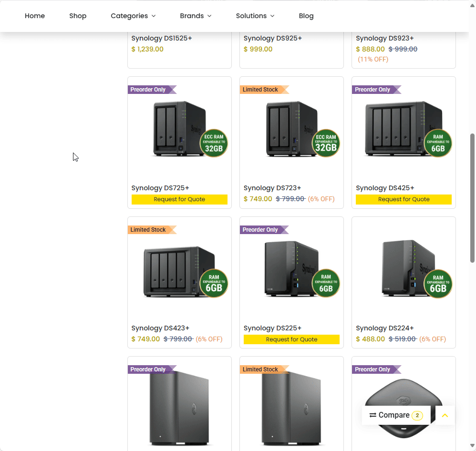Click the Synology DS225+ product image
Viewport: 476px width, 451px height.
291,268
